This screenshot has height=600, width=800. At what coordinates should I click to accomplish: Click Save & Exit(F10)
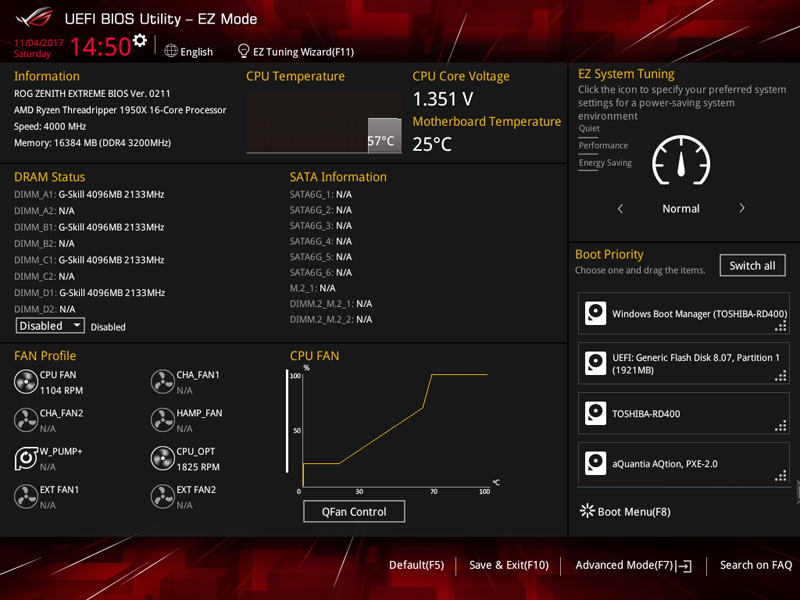509,565
